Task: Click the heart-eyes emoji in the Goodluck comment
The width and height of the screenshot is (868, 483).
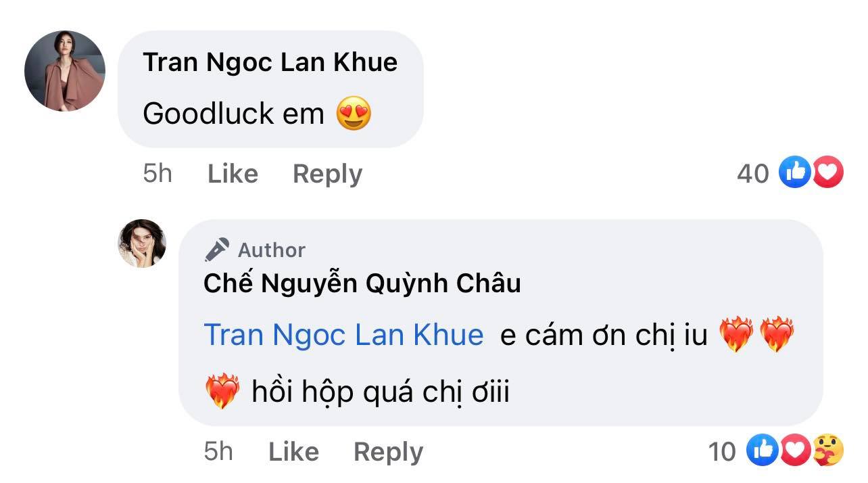Action: tap(354, 114)
